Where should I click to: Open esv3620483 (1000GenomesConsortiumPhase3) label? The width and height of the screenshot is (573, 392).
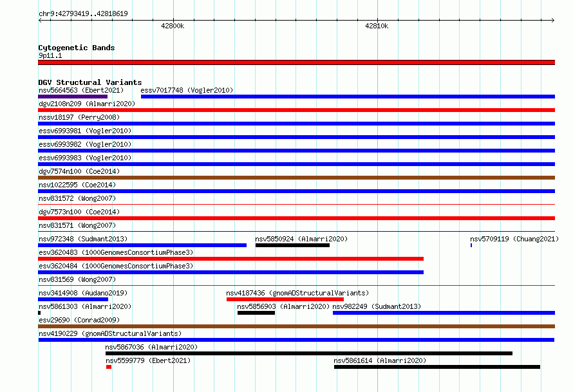(116, 252)
